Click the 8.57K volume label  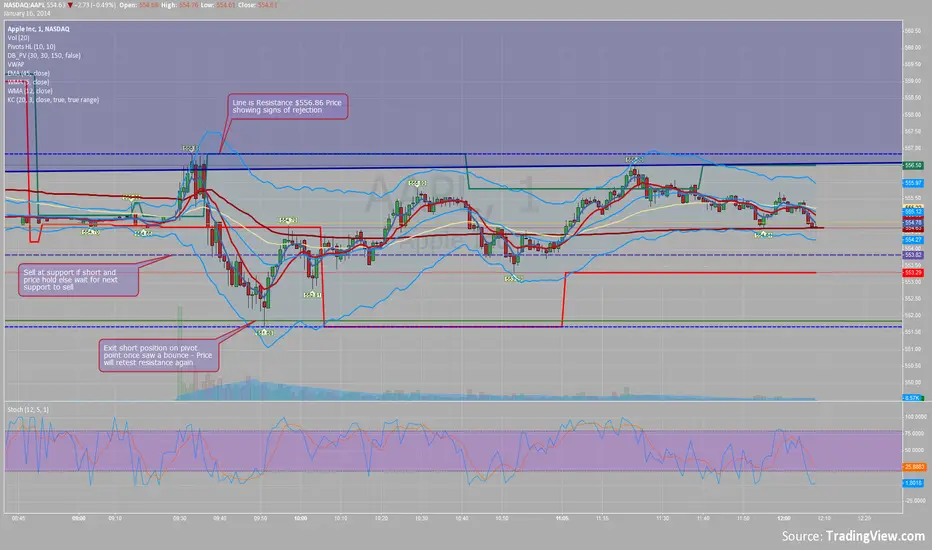911,398
